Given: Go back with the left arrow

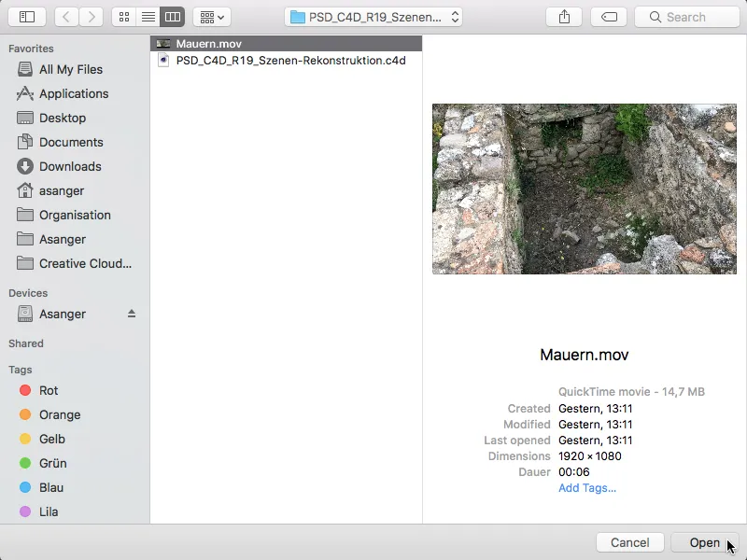Looking at the screenshot, I should (x=66, y=17).
